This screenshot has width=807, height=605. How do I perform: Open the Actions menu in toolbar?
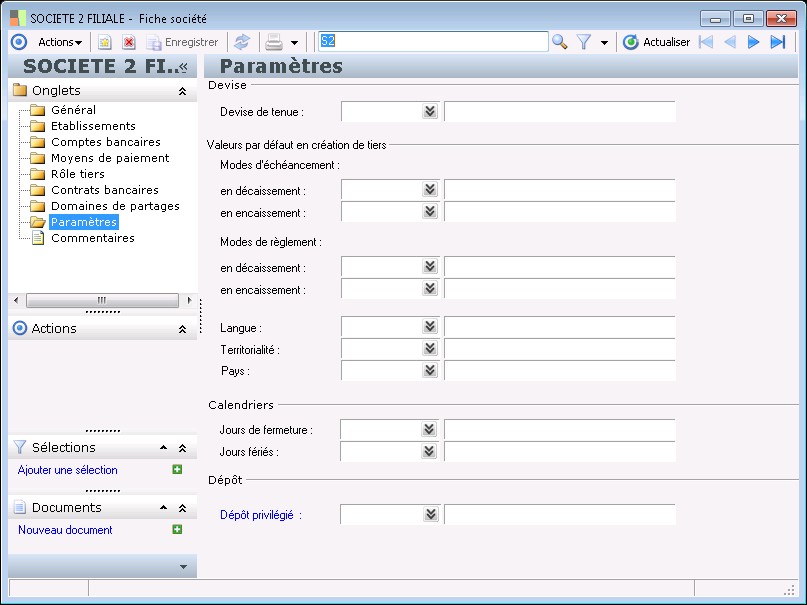[x=60, y=42]
